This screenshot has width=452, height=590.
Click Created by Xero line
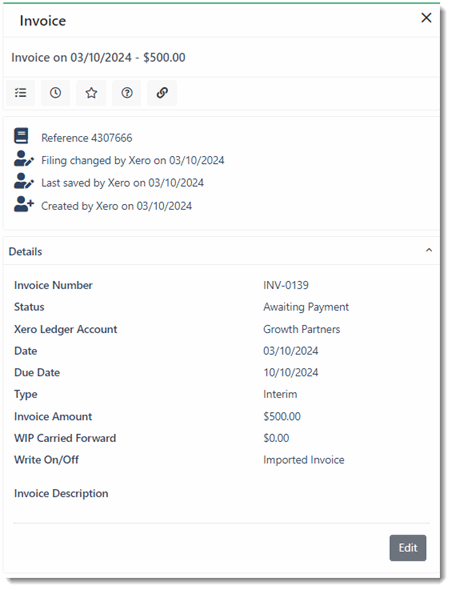pyautogui.click(x=116, y=206)
